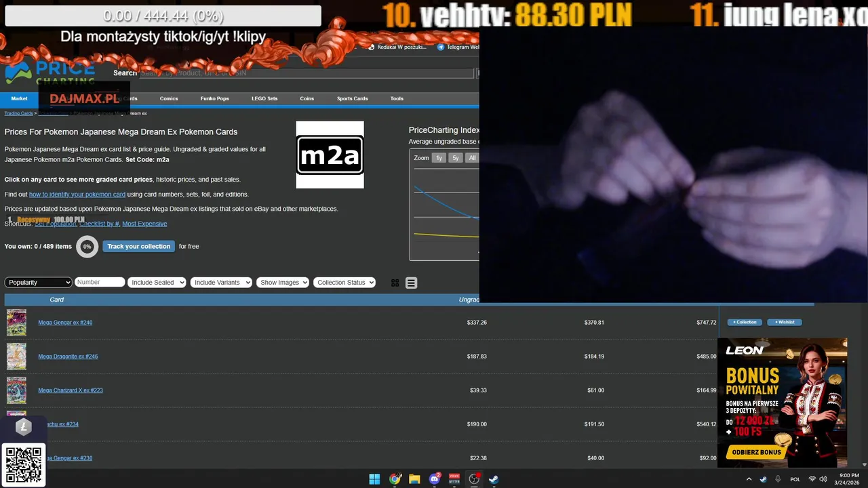Open Wi-Fi network tray icon
The height and width of the screenshot is (488, 868).
click(x=812, y=479)
